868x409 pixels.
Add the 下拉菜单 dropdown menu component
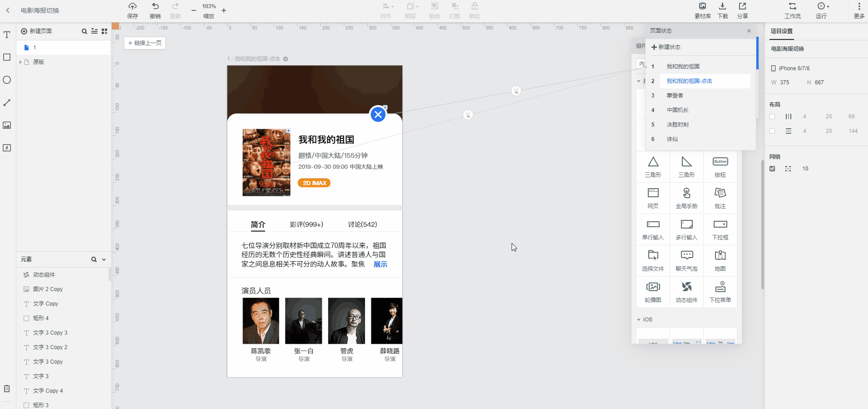pos(720,292)
